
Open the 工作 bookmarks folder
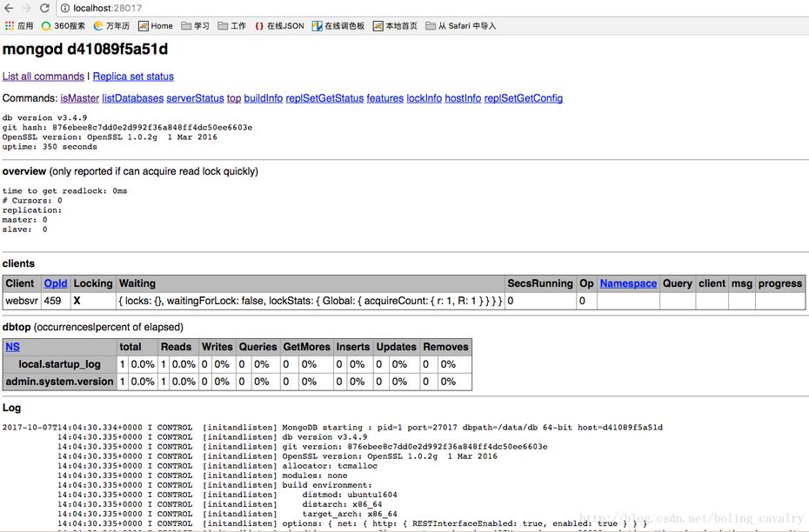click(231, 26)
